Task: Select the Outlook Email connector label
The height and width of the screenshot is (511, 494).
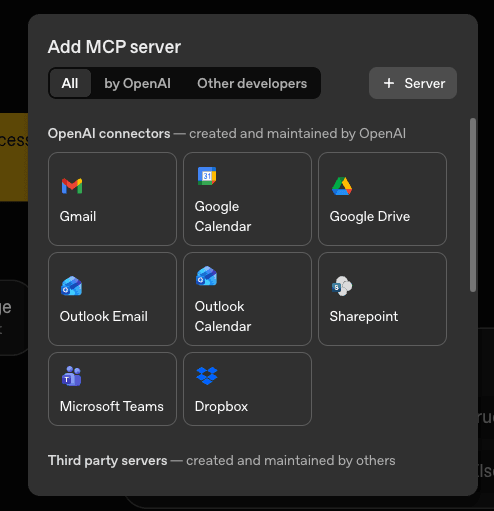Action: pyautogui.click(x=104, y=316)
